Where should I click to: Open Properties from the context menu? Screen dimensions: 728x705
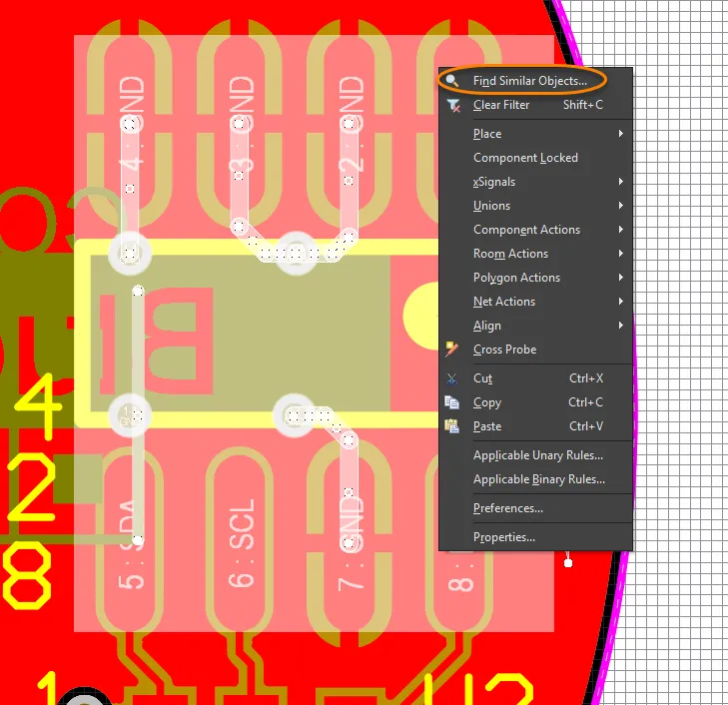pos(503,537)
